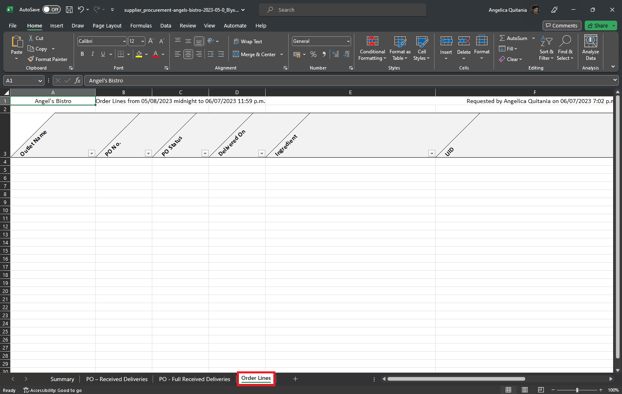Open Conditional Formatting menu
Image resolution: width=622 pixels, height=394 pixels.
coord(372,48)
